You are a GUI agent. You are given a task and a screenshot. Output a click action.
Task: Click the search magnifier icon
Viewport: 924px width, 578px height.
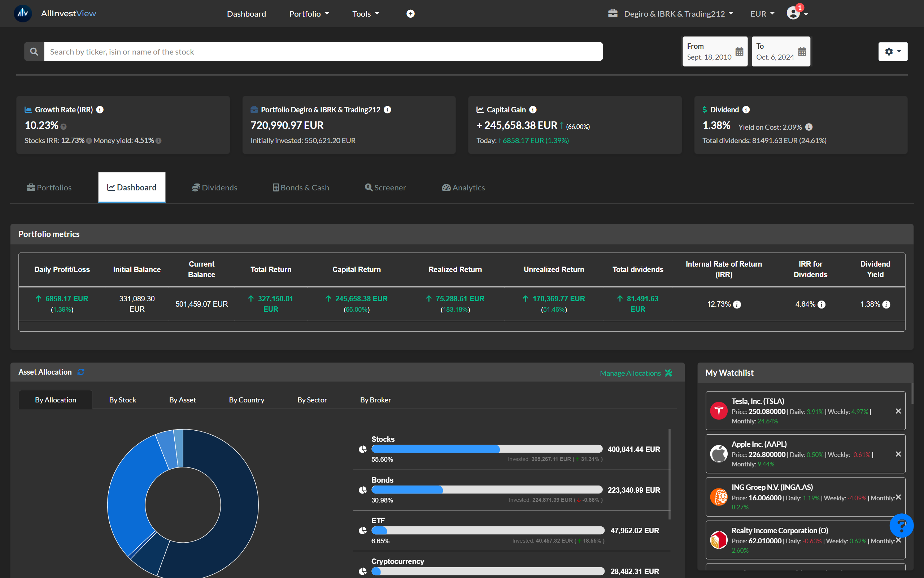(34, 52)
